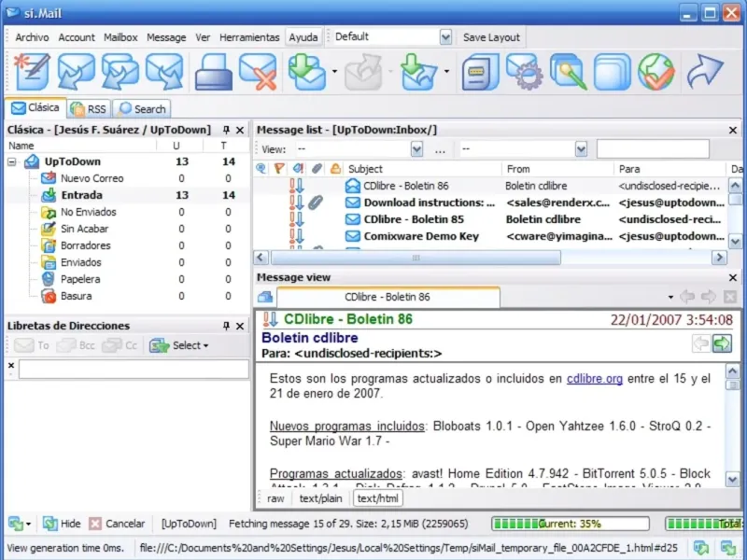Viewport: 747px width, 560px height.
Task: Pin the Libretas de Direcciones panel
Action: tap(226, 326)
